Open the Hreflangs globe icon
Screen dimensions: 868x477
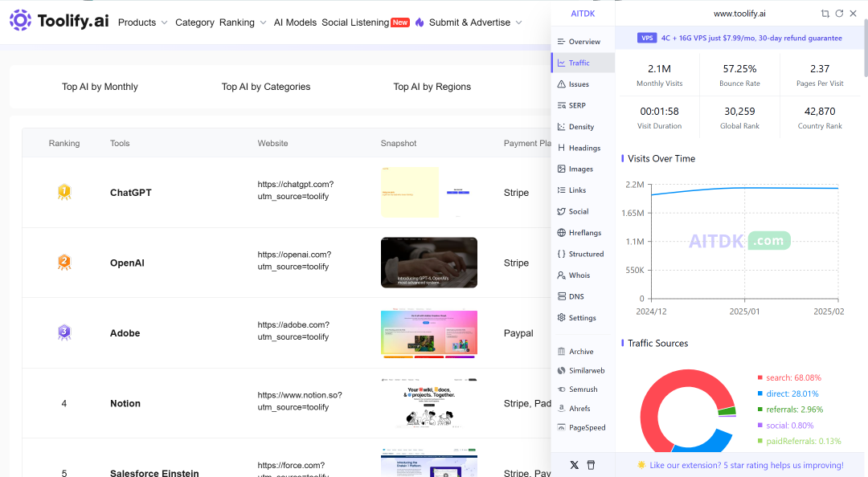[561, 232]
